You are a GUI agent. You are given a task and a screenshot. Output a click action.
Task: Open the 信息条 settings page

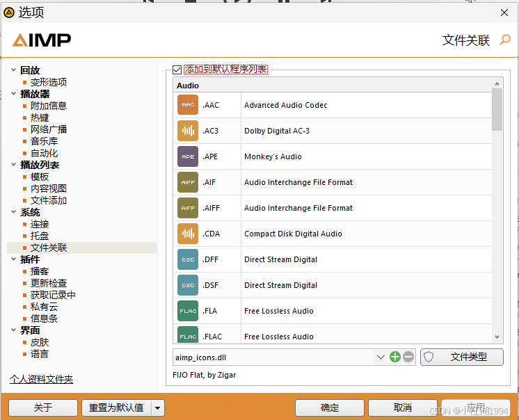click(x=44, y=318)
